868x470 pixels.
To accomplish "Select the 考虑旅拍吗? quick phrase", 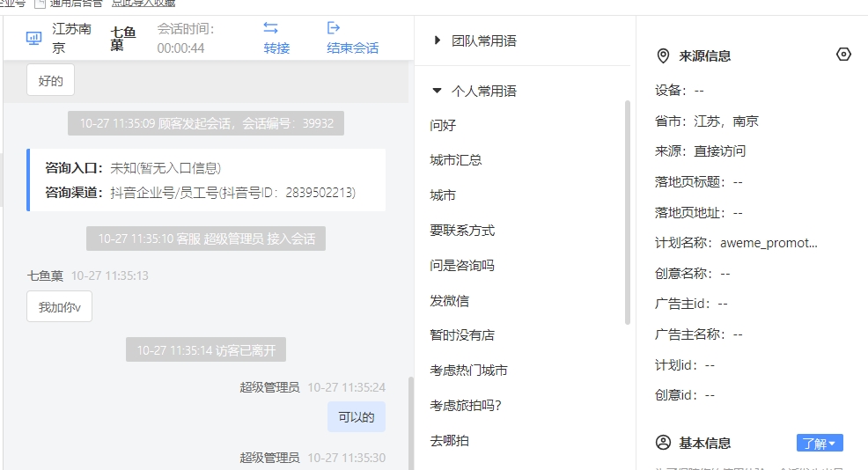I will point(466,405).
